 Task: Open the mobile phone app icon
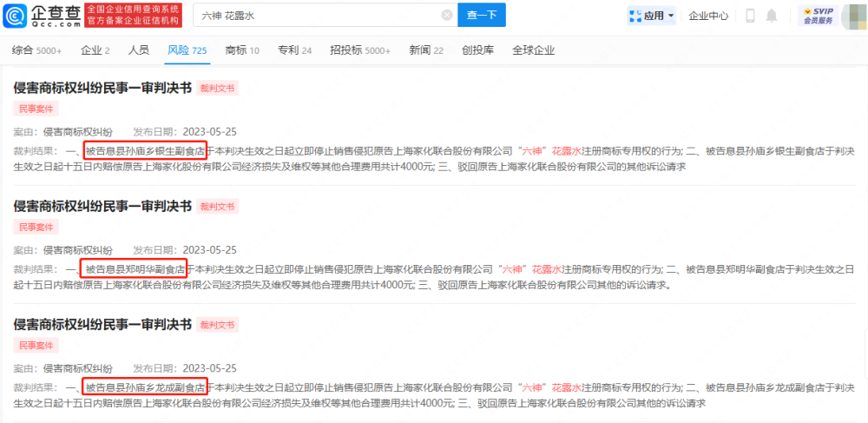750,16
